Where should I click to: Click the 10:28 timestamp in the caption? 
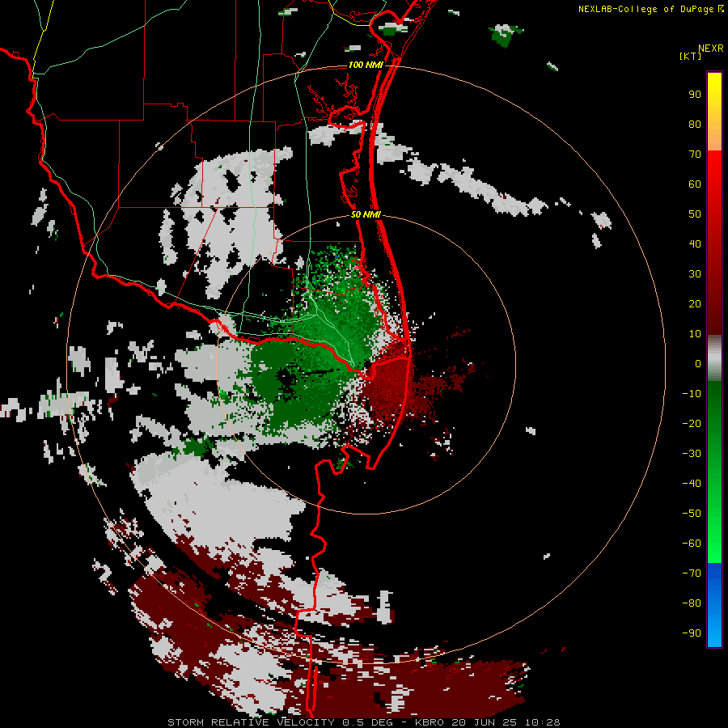coord(542,722)
